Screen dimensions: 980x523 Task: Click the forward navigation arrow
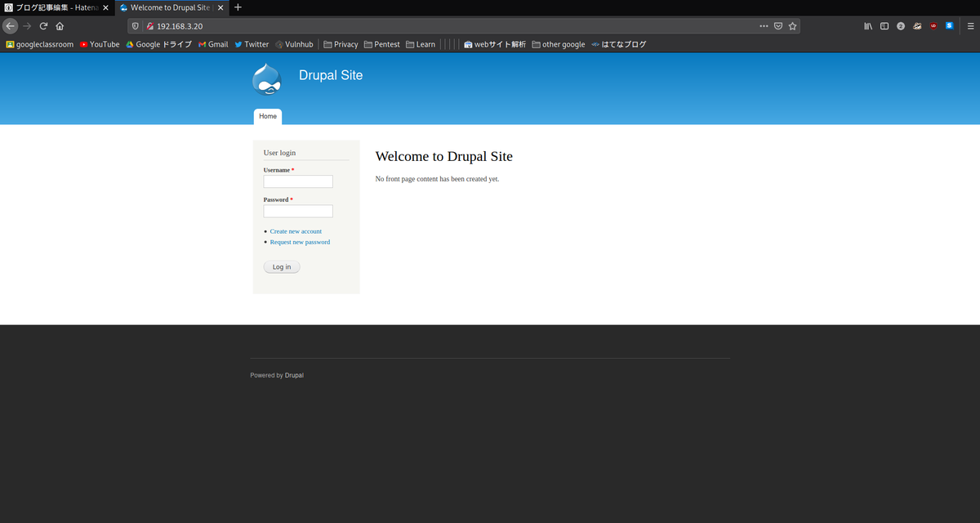(x=27, y=25)
